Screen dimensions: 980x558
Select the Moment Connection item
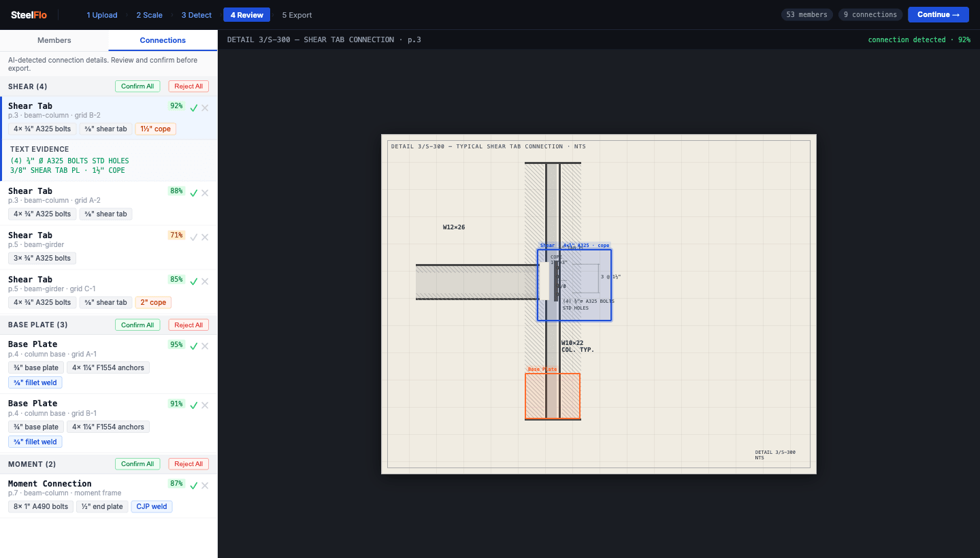[x=109, y=496]
